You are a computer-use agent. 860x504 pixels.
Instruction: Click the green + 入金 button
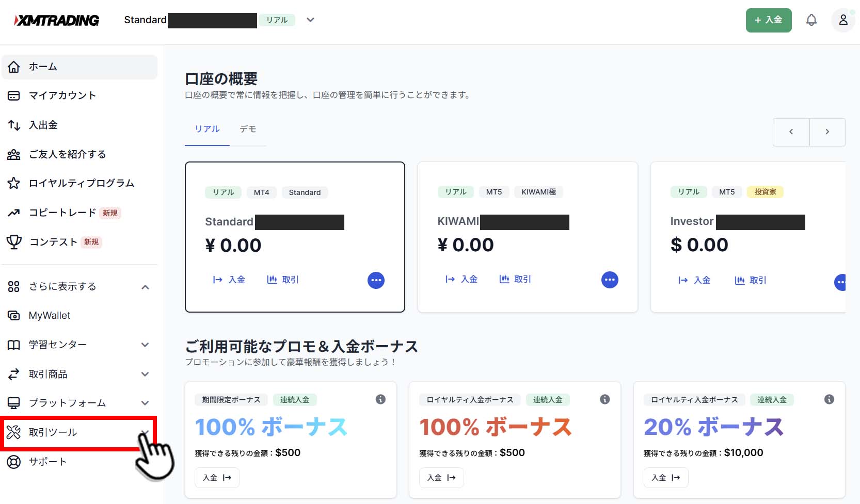[x=769, y=20]
